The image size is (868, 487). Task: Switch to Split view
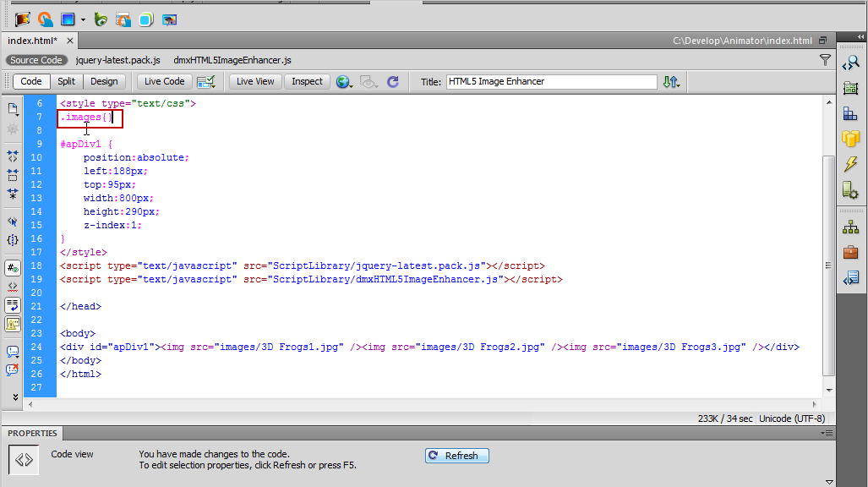click(x=66, y=81)
